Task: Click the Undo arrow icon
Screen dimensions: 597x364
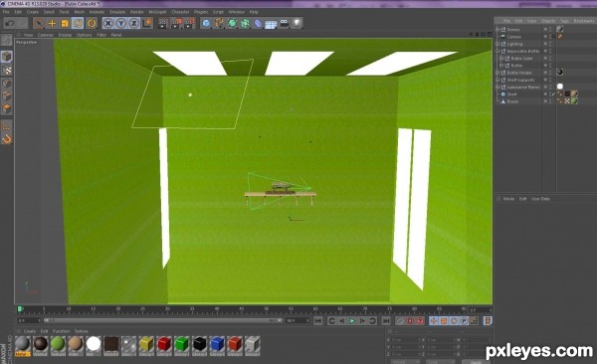Action: [10, 23]
